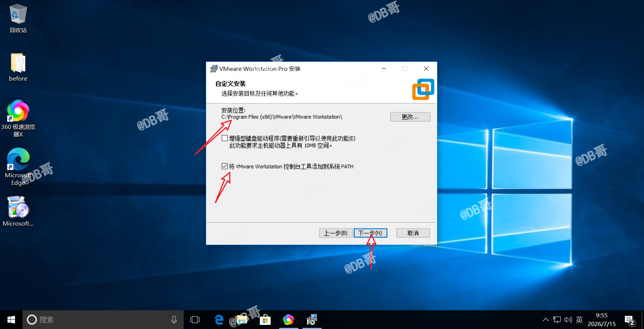Click the install path C:\Program Files (x86)\VMware text
644x329 pixels.
tap(282, 117)
